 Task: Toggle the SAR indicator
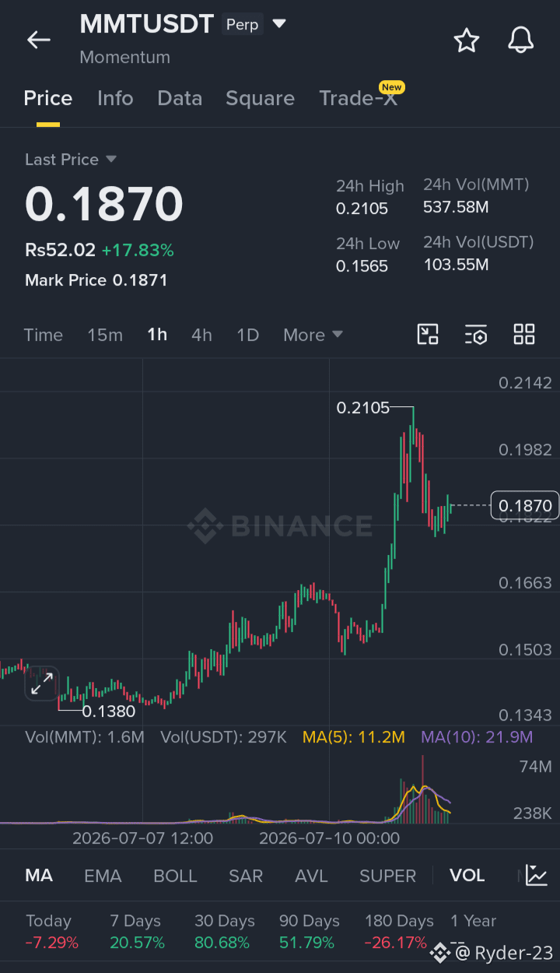tap(246, 876)
